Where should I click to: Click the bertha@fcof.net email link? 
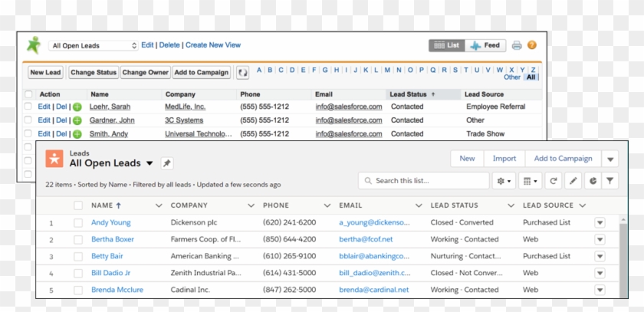pyautogui.click(x=366, y=239)
